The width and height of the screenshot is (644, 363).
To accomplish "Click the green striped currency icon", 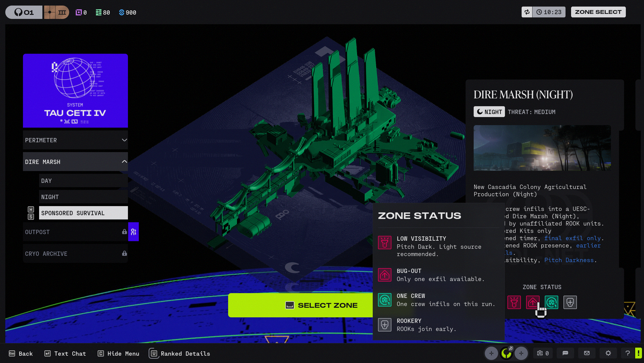I will click(99, 12).
